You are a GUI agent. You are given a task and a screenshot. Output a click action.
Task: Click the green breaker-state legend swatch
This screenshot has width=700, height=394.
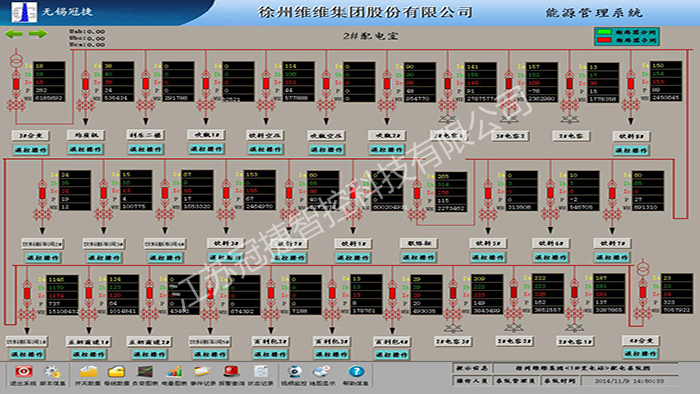click(604, 32)
